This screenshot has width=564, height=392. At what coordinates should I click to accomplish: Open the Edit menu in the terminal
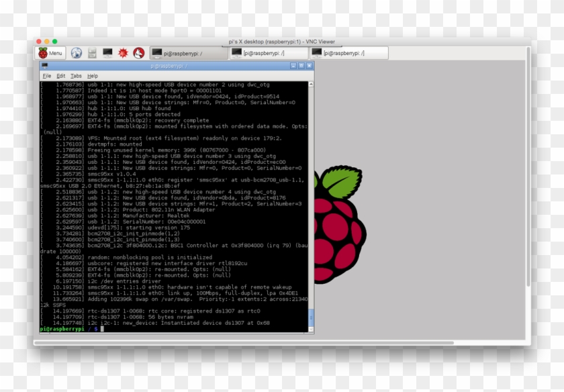tap(60, 75)
